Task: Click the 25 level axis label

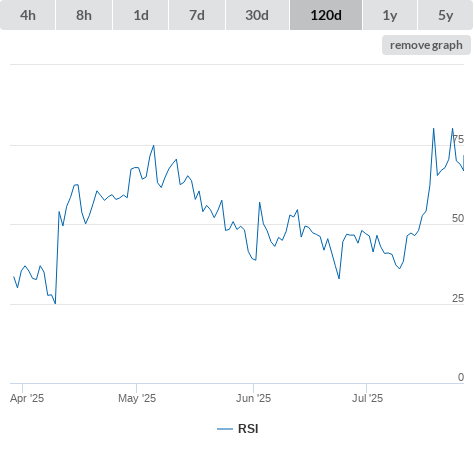Action: (x=458, y=298)
